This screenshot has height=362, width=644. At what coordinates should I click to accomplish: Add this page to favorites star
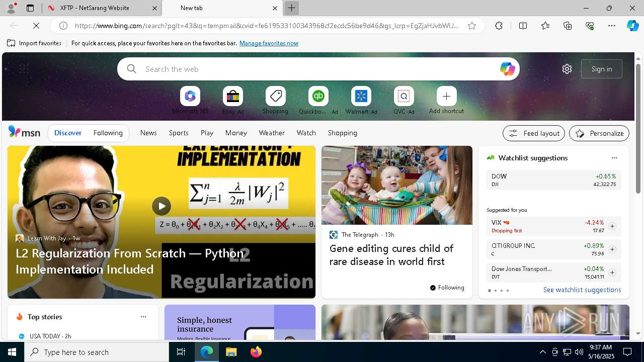472,26
